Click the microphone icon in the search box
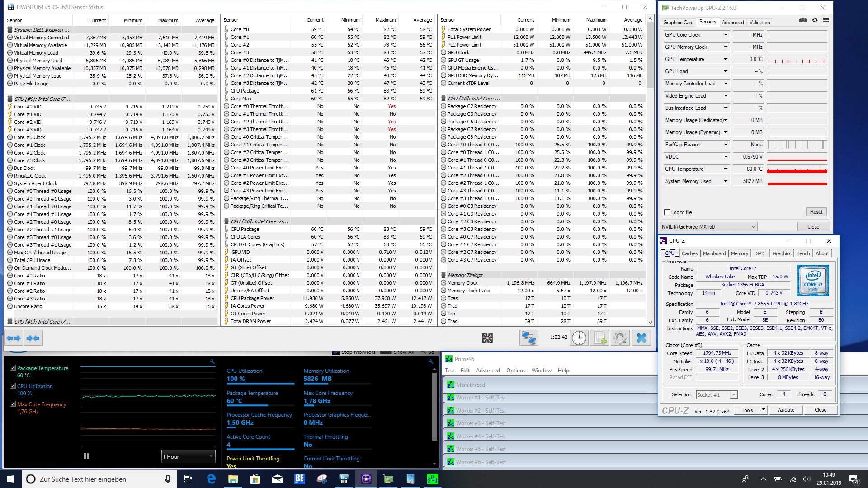This screenshot has height=488, width=868. click(168, 479)
